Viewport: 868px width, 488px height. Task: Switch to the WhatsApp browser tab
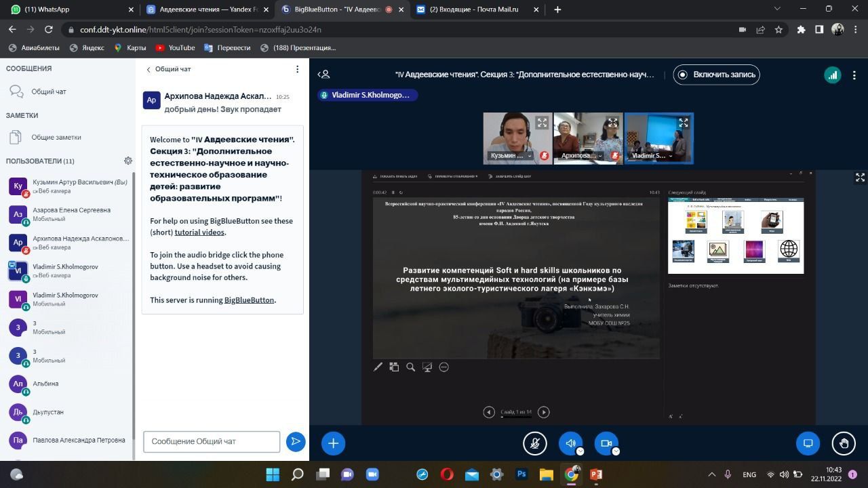click(x=68, y=9)
